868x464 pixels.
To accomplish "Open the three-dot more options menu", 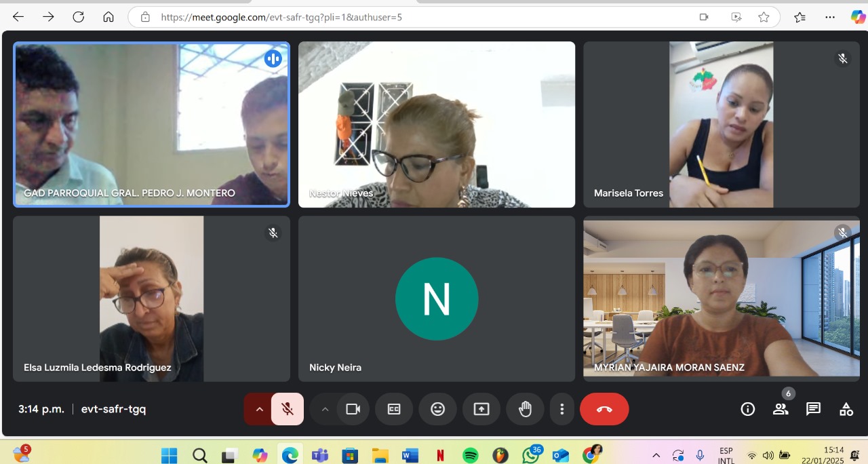I will (561, 409).
